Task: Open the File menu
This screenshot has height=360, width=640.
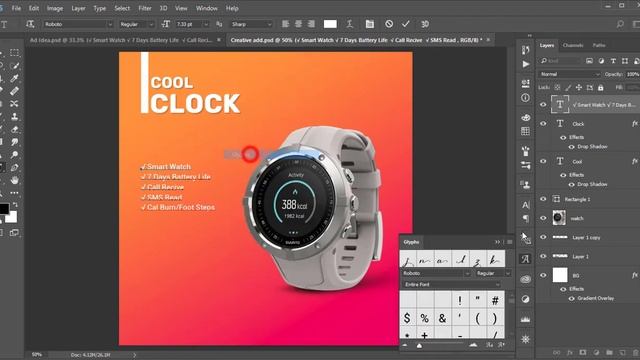Action: 16,8
